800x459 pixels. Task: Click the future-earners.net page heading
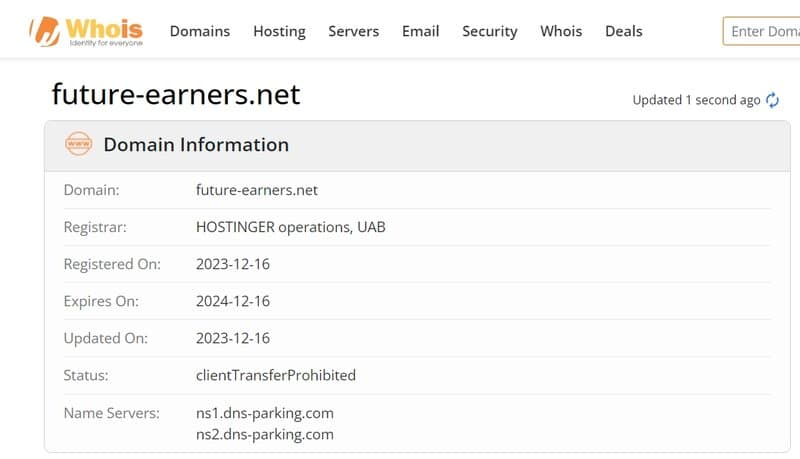click(x=176, y=94)
